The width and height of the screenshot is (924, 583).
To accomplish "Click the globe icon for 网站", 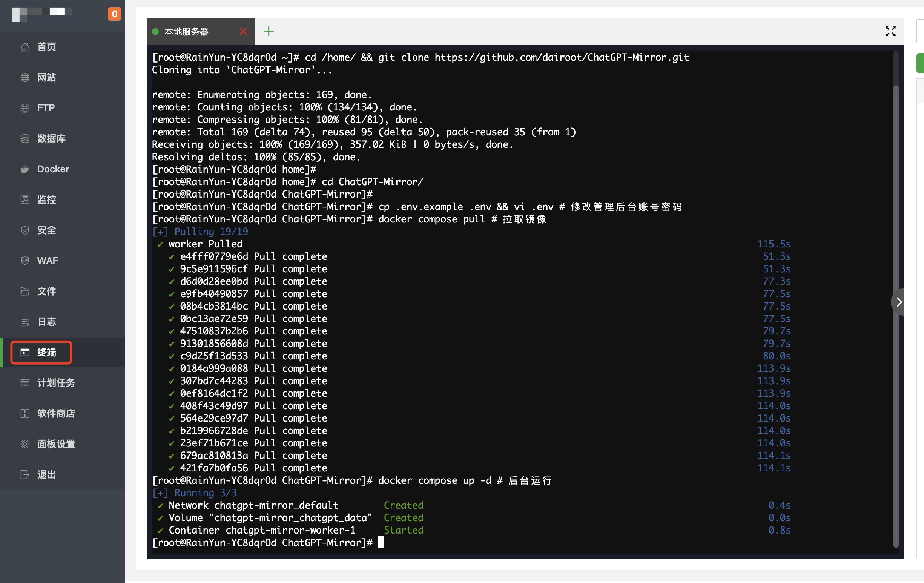I will (x=25, y=78).
